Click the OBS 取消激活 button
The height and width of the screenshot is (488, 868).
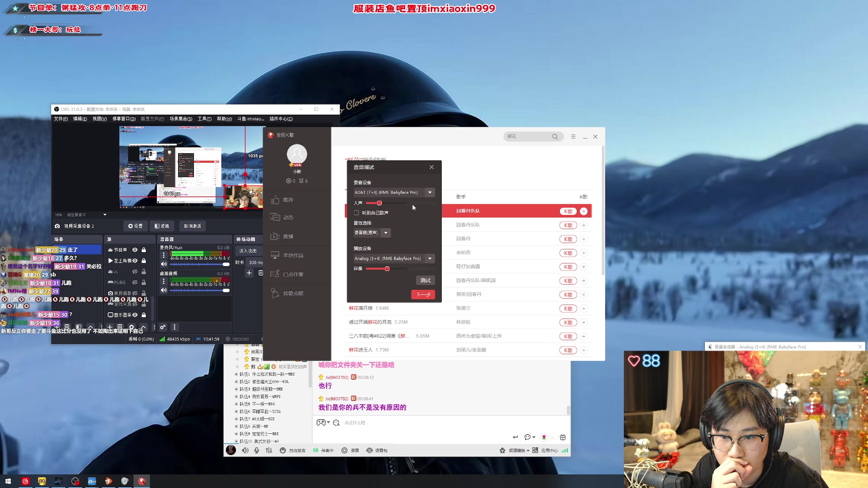[x=193, y=226]
